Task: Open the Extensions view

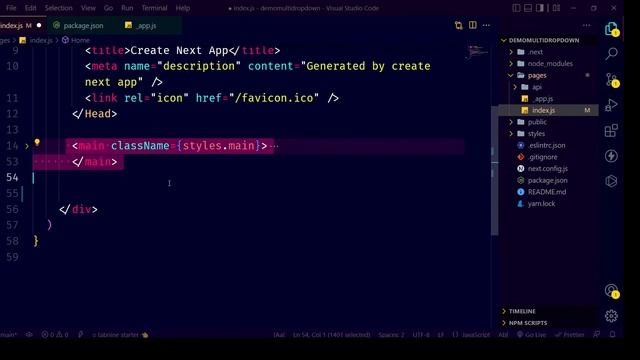Action: coord(611,131)
